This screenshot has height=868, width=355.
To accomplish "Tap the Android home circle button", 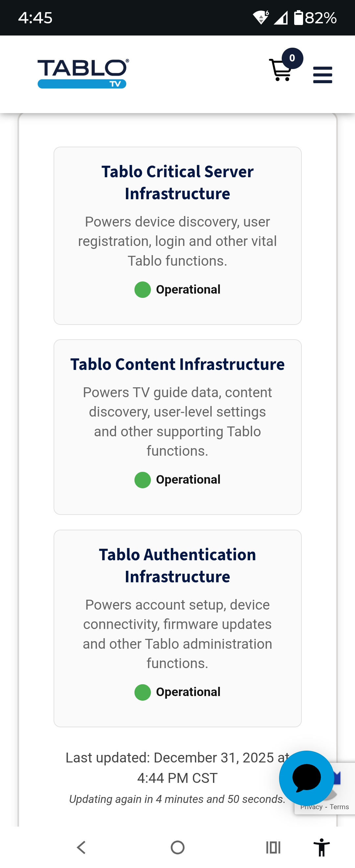I will (177, 847).
